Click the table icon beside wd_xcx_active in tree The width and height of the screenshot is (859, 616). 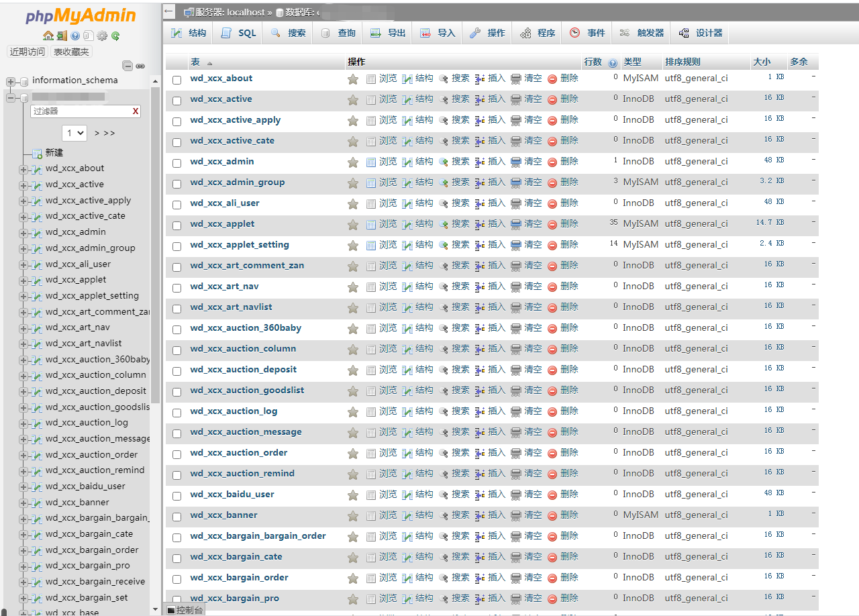(x=37, y=185)
